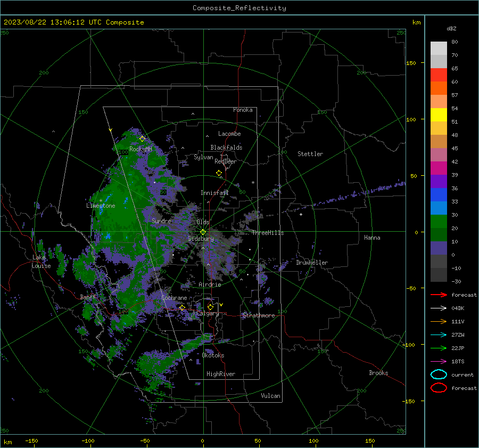Click the Cochrane label
The image size is (479, 448).
click(x=174, y=298)
